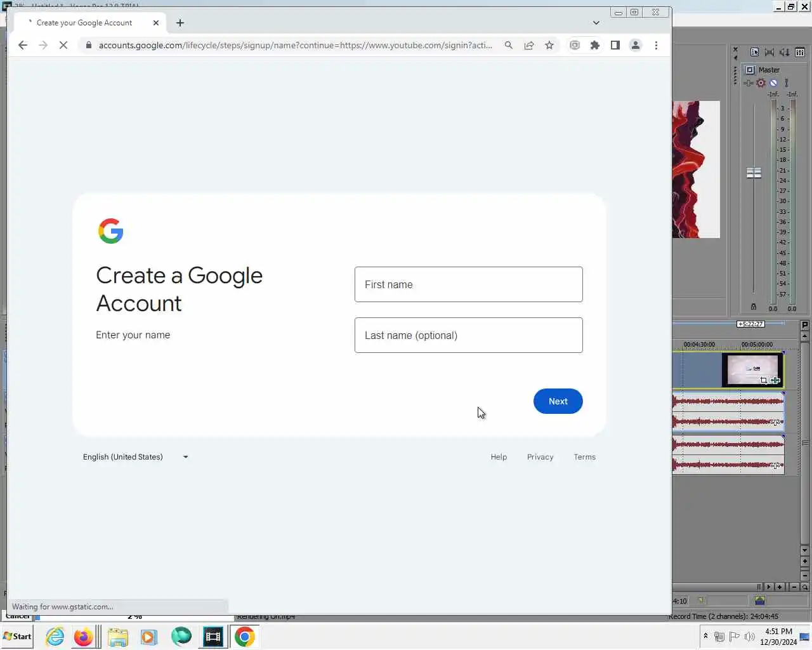
Task: Open the Privacy link
Action: (540, 457)
